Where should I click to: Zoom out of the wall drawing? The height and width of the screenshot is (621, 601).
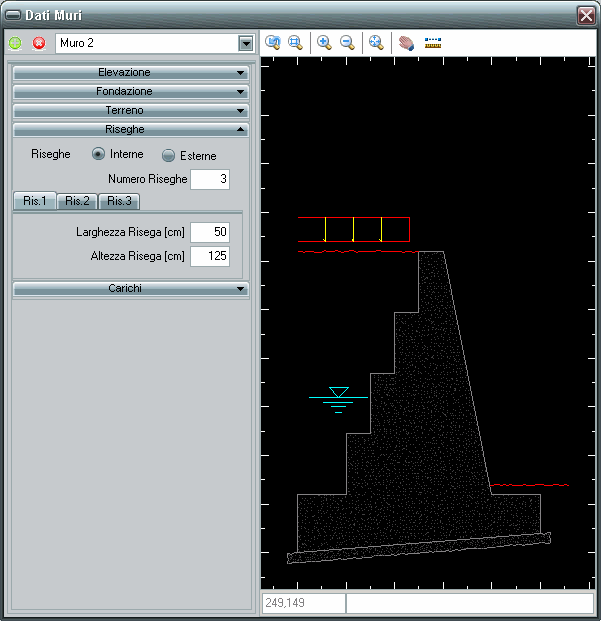tap(347, 42)
